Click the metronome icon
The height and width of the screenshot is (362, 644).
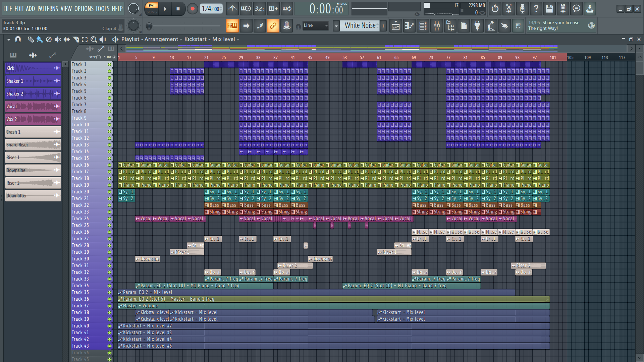click(232, 9)
